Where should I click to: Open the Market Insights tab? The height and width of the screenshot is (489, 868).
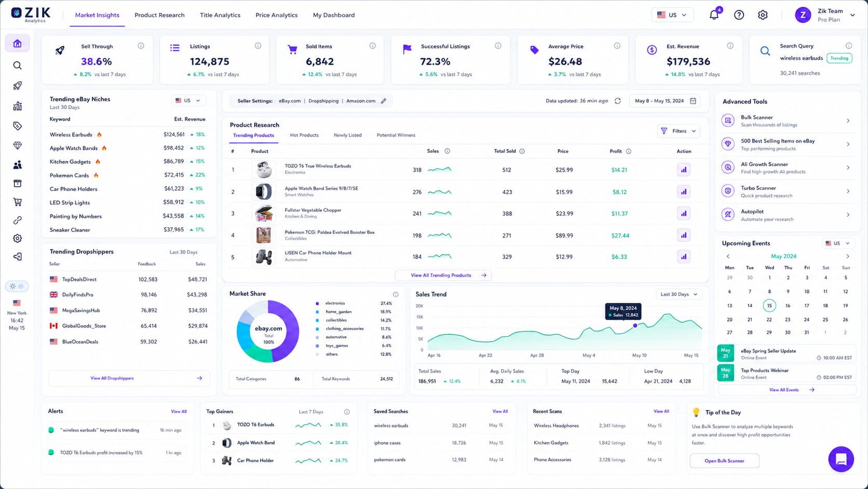pyautogui.click(x=97, y=15)
